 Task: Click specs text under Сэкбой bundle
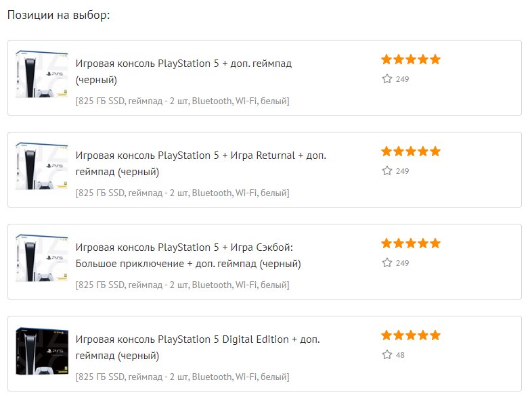183,285
